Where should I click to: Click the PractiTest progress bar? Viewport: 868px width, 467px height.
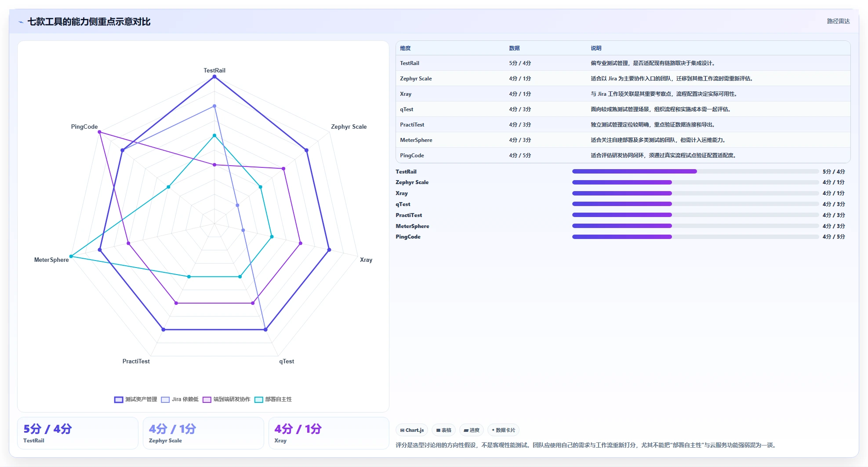pos(695,215)
